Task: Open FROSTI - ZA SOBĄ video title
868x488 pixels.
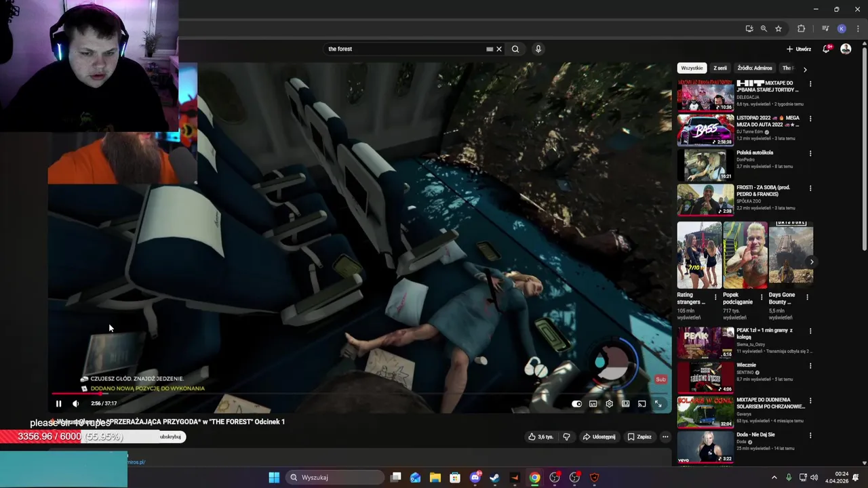Action: (763, 190)
